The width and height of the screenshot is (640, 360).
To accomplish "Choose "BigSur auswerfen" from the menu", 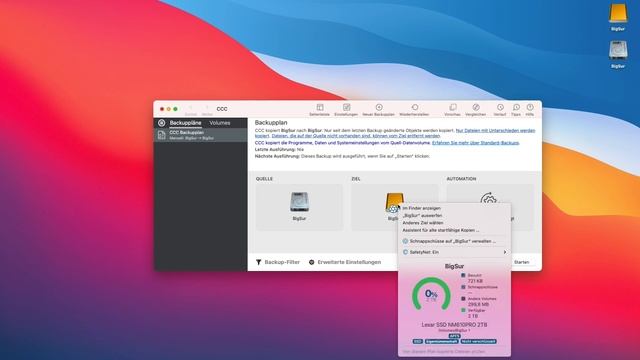I will tap(422, 216).
